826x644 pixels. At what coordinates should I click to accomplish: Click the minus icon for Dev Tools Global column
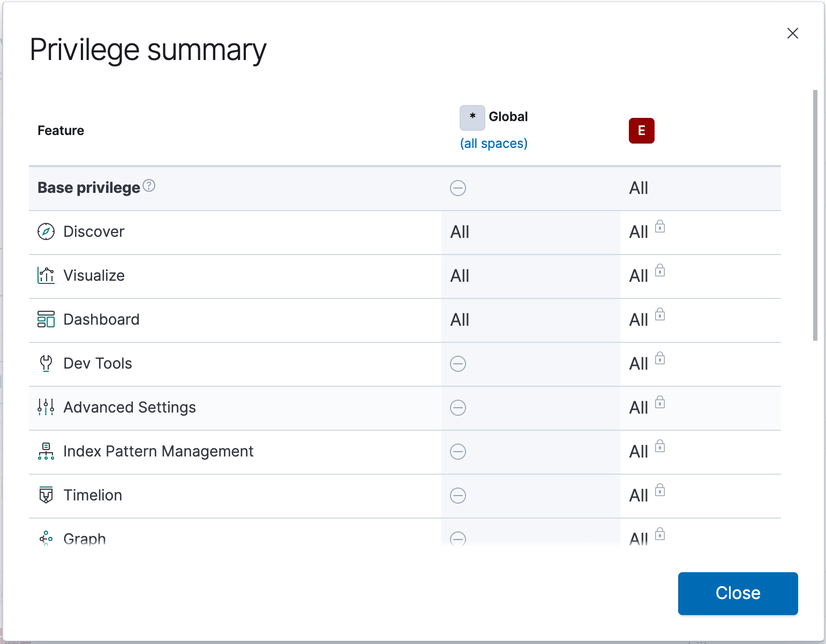(458, 364)
